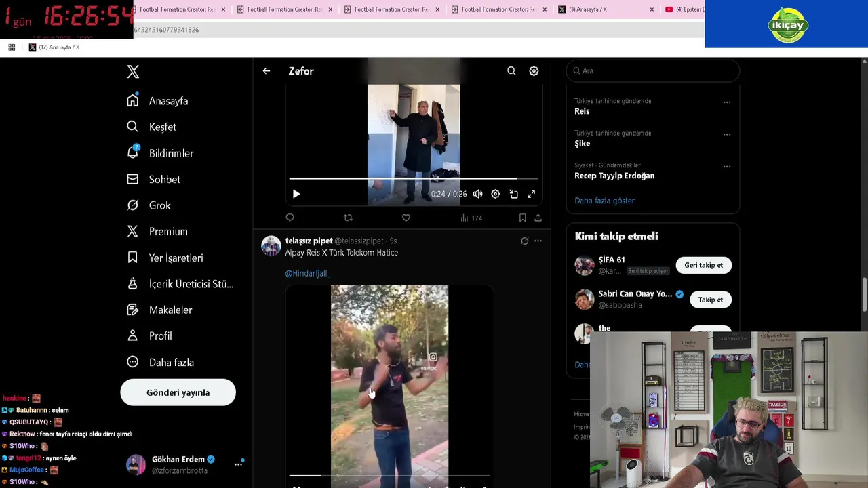Click the Ara search field

(652, 70)
